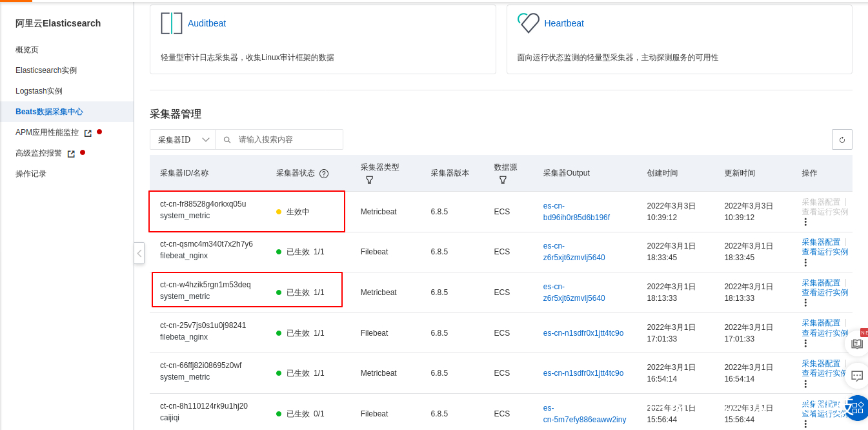Refresh the collector management list
This screenshot has height=430, width=868.
point(842,139)
